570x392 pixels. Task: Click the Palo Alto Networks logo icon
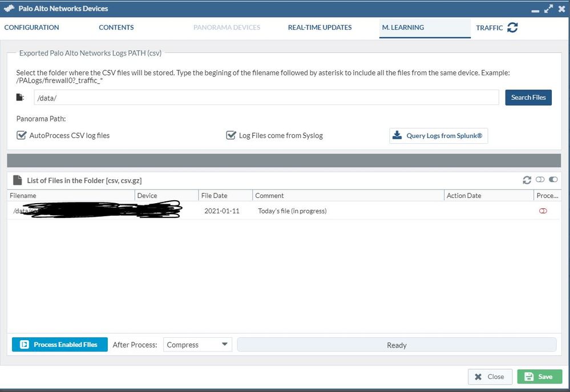coord(9,9)
